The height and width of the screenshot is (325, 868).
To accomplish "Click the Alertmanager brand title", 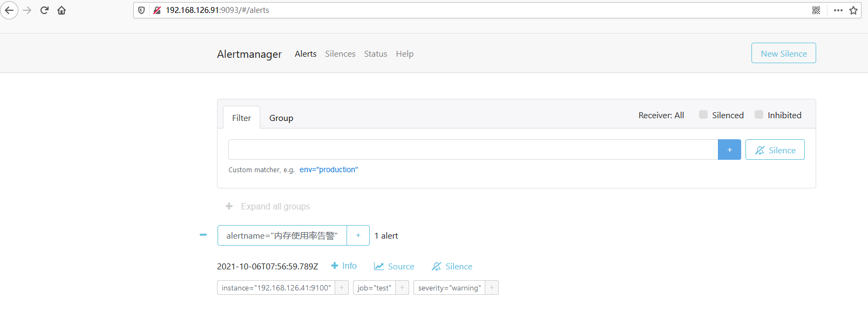I will [x=249, y=54].
